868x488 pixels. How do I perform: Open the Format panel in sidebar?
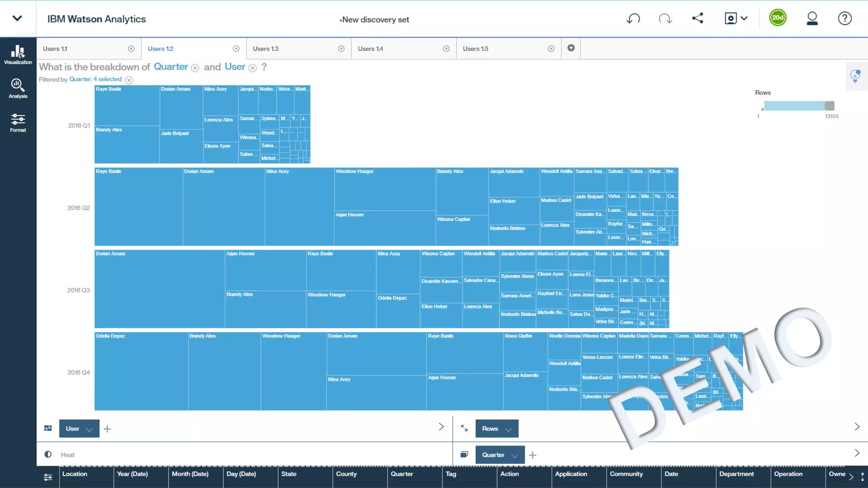click(x=18, y=122)
